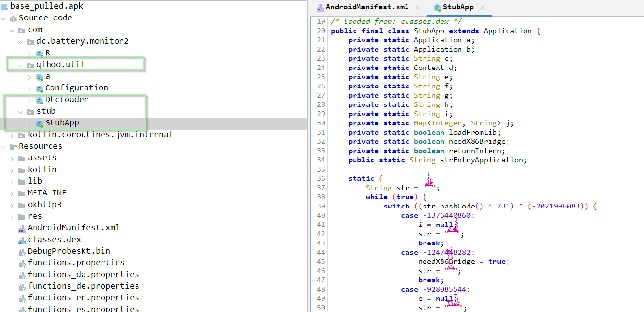The image size is (644, 312).
Task: Click the META-INF folder icon
Action: point(22,193)
